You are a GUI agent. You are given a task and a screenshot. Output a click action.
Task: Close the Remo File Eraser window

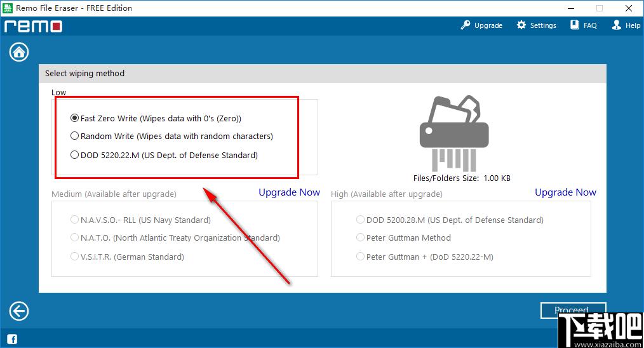[628, 8]
